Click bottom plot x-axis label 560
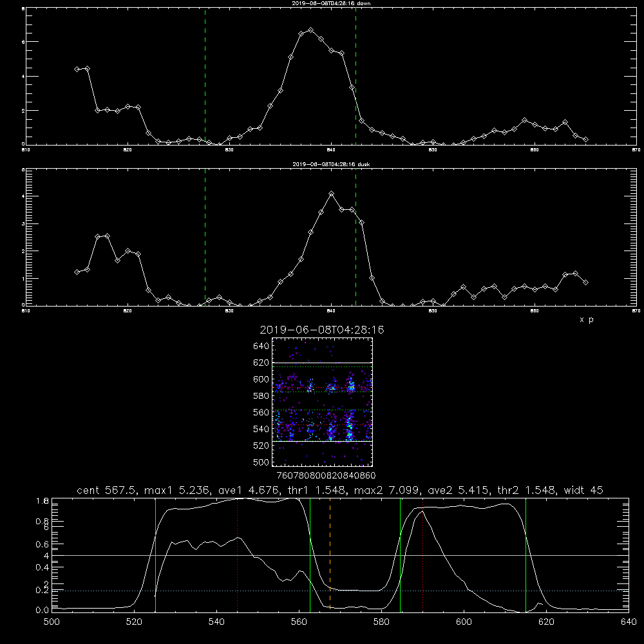644x644 pixels. [299, 622]
